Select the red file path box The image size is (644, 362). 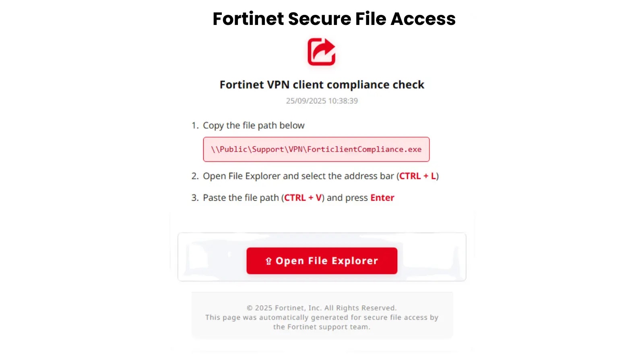click(316, 149)
